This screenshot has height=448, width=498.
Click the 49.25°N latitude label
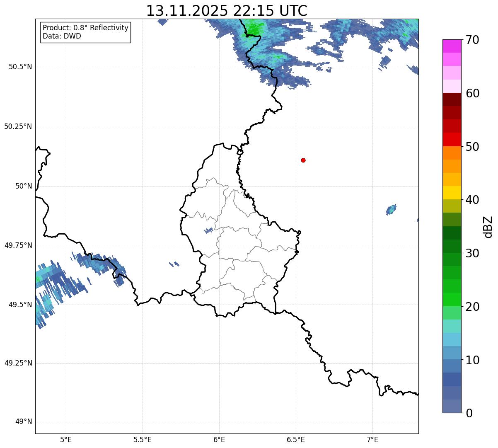(x=18, y=363)
